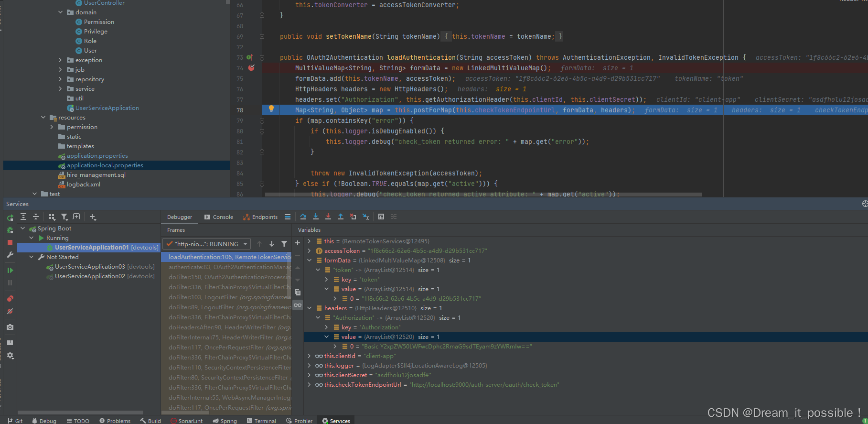
Task: Resume program with green play-bar icon
Action: point(10,270)
